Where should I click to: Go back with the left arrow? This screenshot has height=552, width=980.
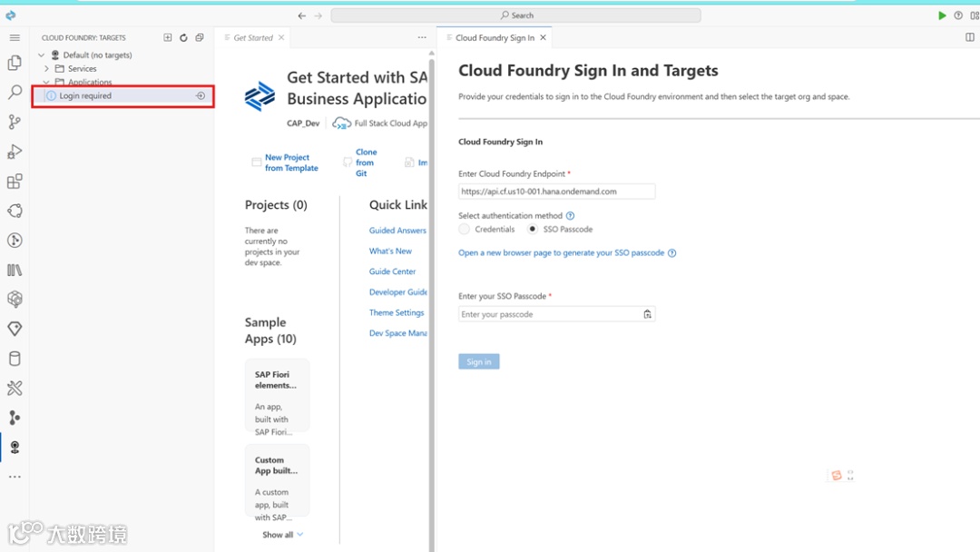point(302,15)
